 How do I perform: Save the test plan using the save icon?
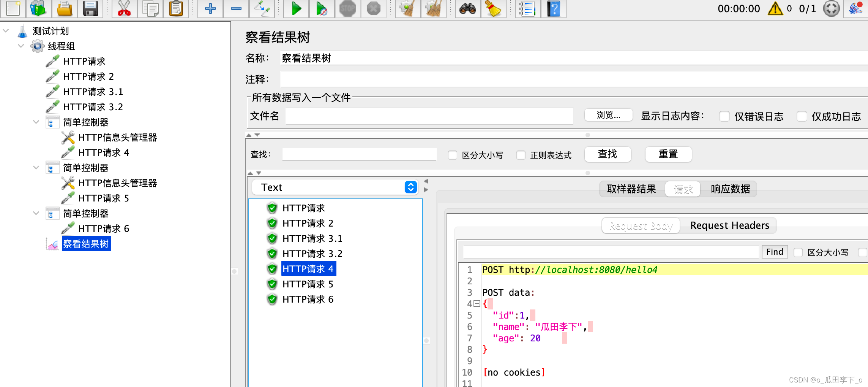(90, 9)
